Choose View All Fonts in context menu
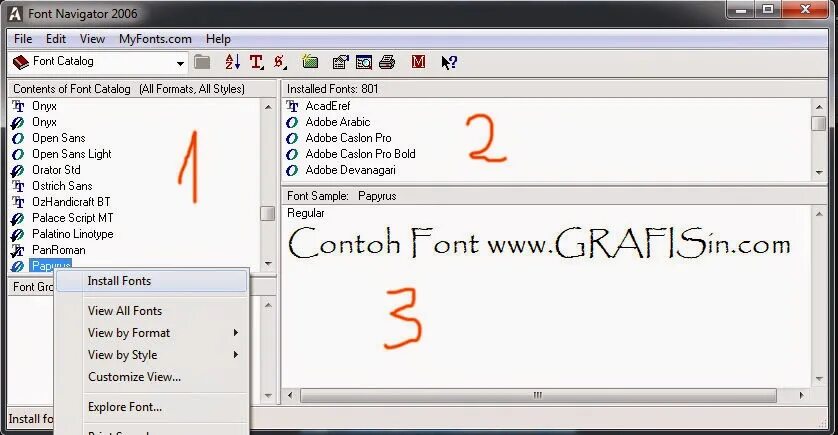The width and height of the screenshot is (838, 435). (x=125, y=310)
